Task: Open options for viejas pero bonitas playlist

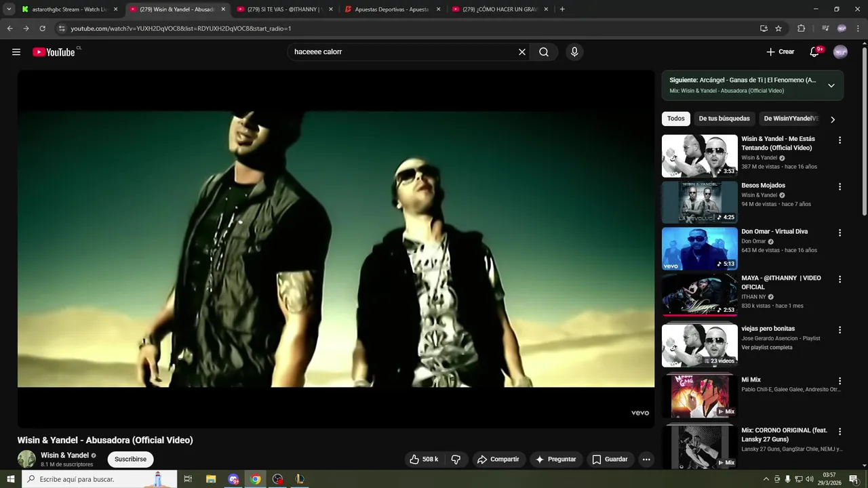Action: [x=840, y=330]
